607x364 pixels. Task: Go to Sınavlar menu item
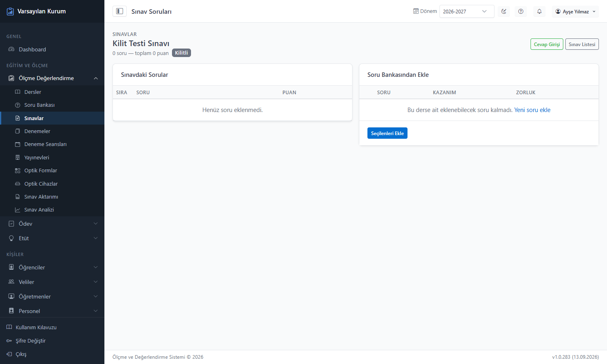[x=52, y=118]
